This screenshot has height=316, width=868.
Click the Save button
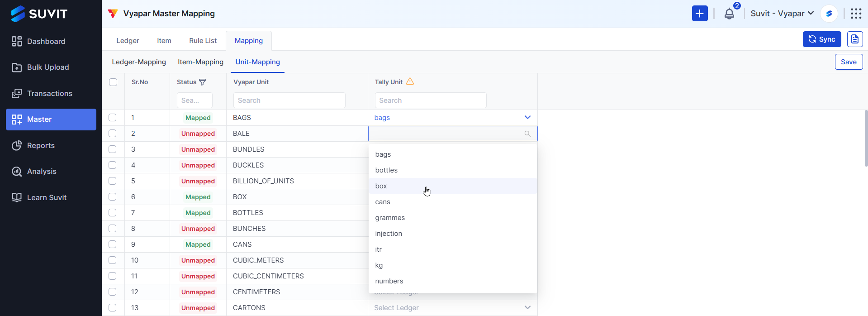coord(849,62)
